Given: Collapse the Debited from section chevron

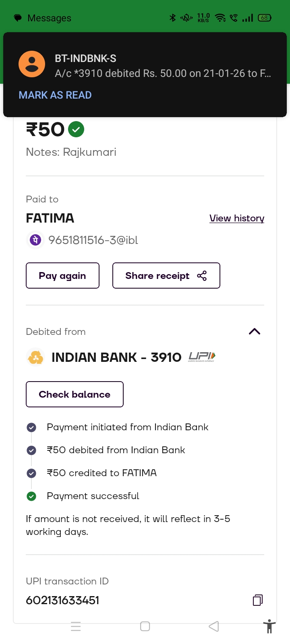Looking at the screenshot, I should tap(255, 332).
